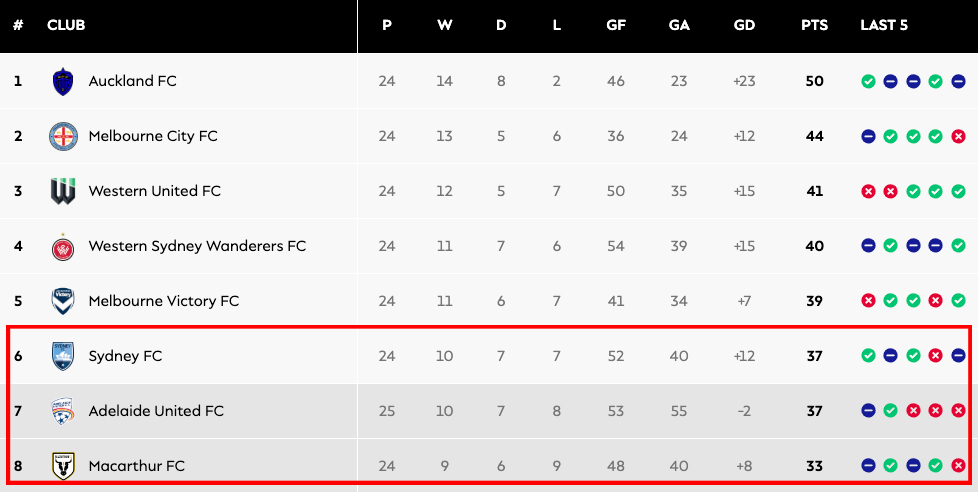Open the Sydney FC team link
Image resolution: width=978 pixels, height=492 pixels.
[x=125, y=356]
